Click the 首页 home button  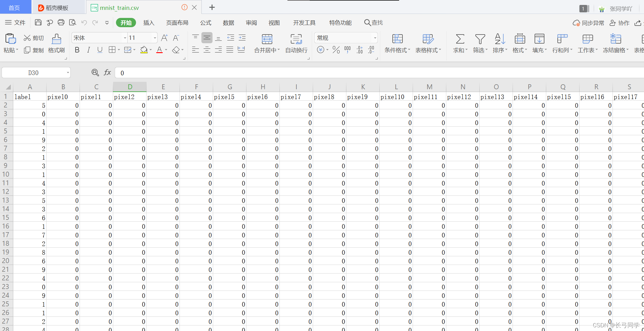tap(15, 7)
